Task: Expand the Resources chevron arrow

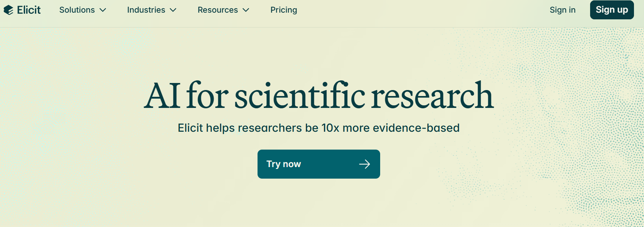Action: (x=246, y=10)
